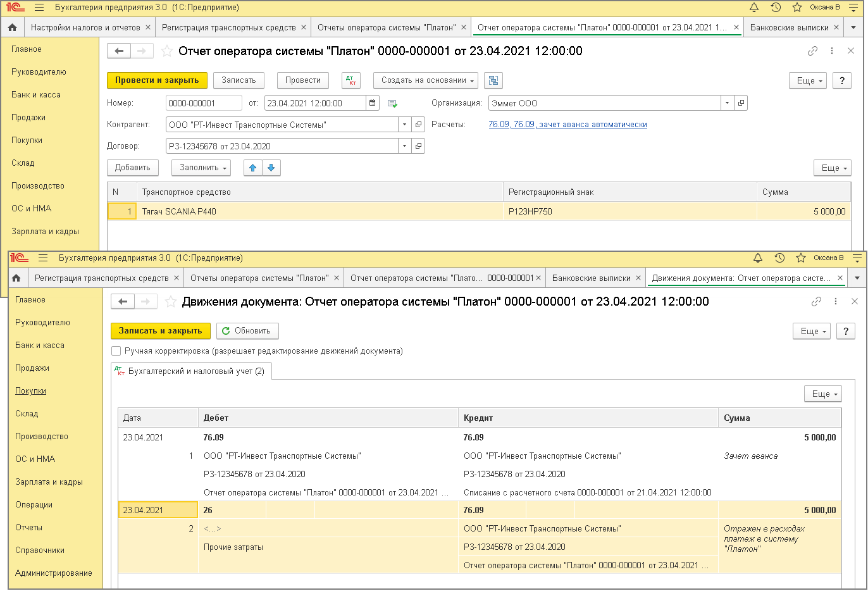The image size is (868, 591).
Task: Open history icon in lower window
Action: click(779, 258)
